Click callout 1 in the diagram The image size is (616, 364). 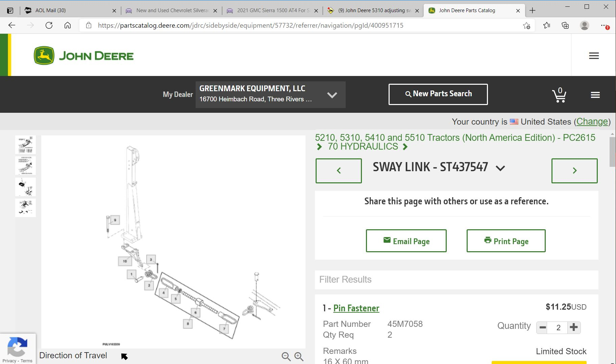(131, 274)
